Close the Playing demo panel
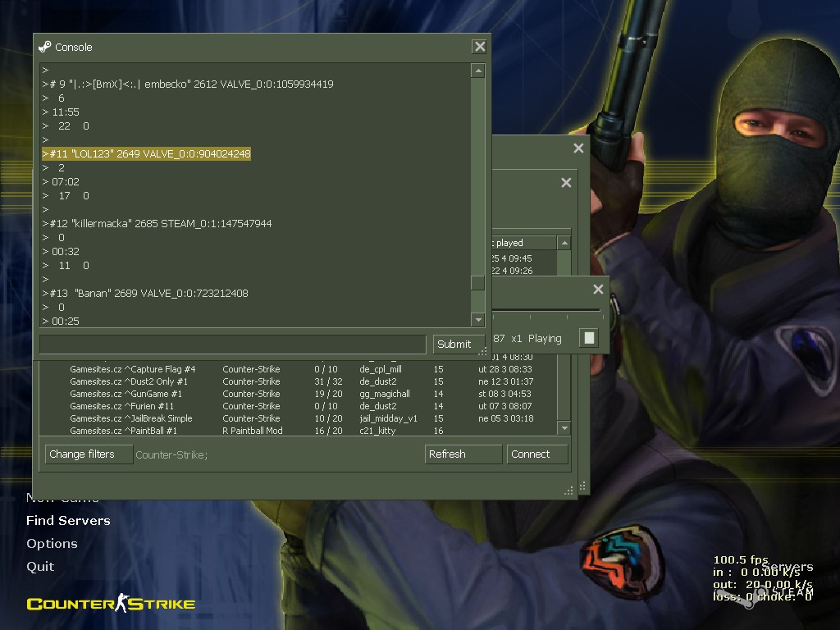 point(598,290)
